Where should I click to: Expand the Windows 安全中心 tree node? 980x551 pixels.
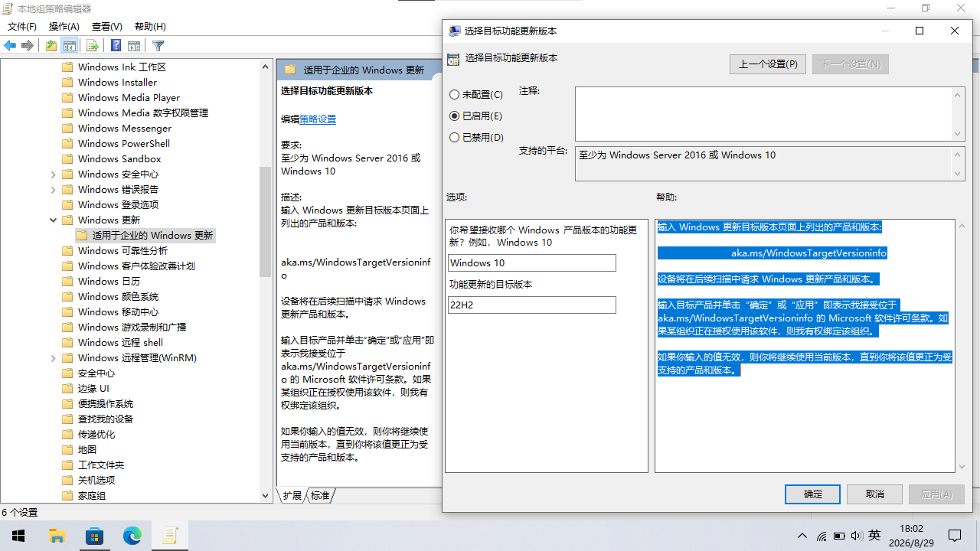pyautogui.click(x=53, y=174)
